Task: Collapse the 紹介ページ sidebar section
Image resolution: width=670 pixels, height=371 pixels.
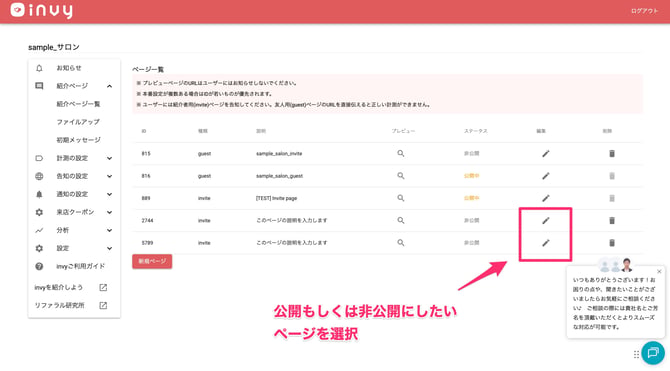Action: pos(109,86)
